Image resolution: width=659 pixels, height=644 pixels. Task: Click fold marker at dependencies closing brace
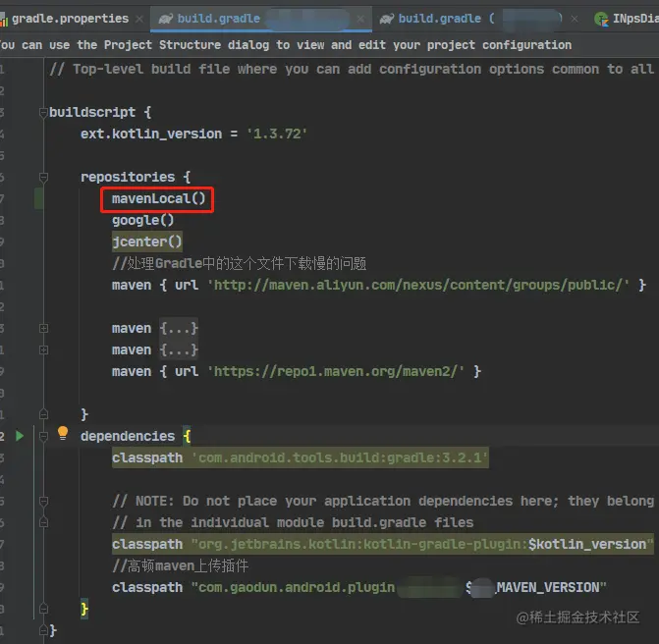click(43, 609)
